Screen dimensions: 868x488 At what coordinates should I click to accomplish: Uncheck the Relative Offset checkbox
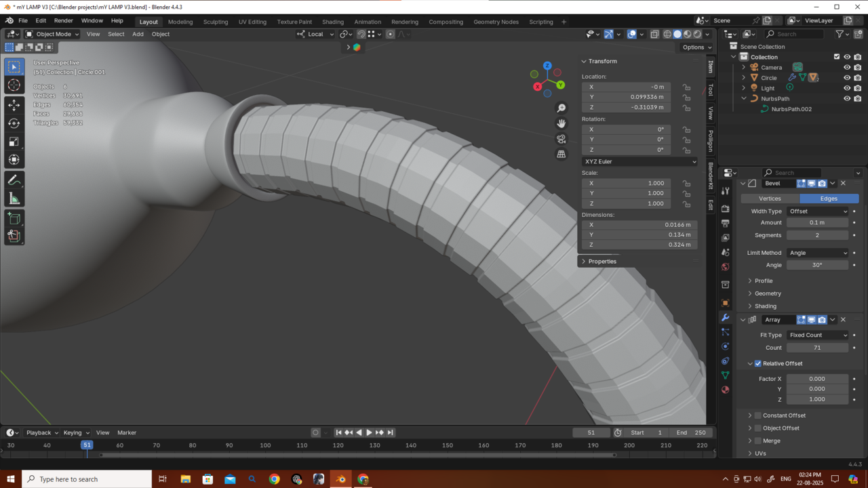758,364
